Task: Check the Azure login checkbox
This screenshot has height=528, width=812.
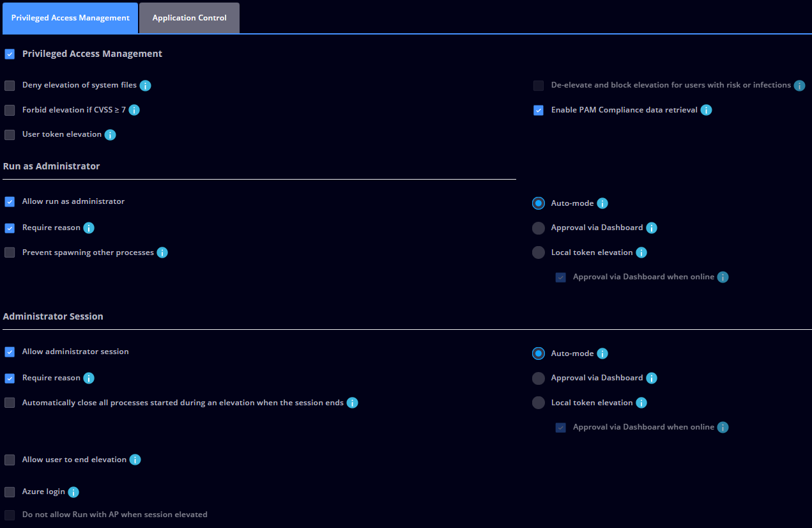Action: pos(10,492)
